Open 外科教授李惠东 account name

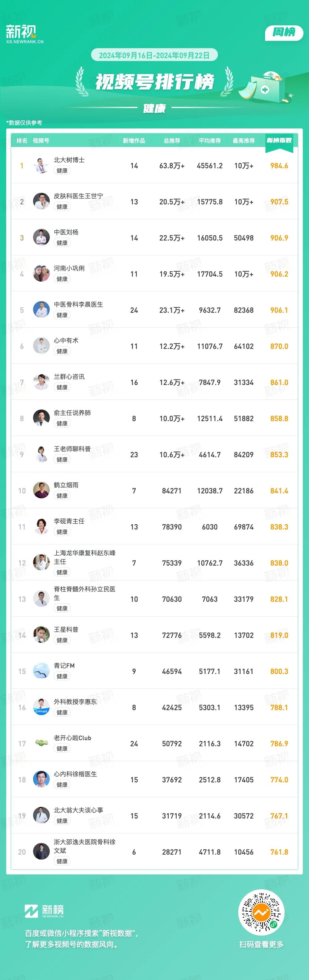[75, 702]
